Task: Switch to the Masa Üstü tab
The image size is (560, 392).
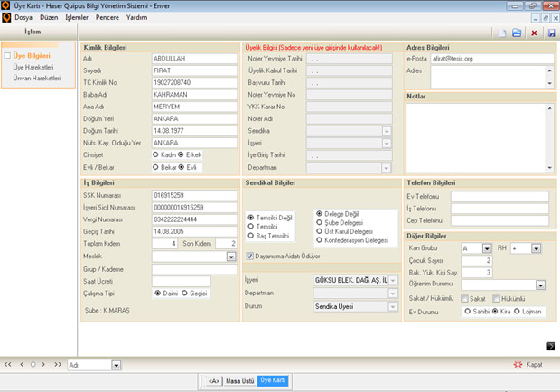Action: (x=240, y=380)
